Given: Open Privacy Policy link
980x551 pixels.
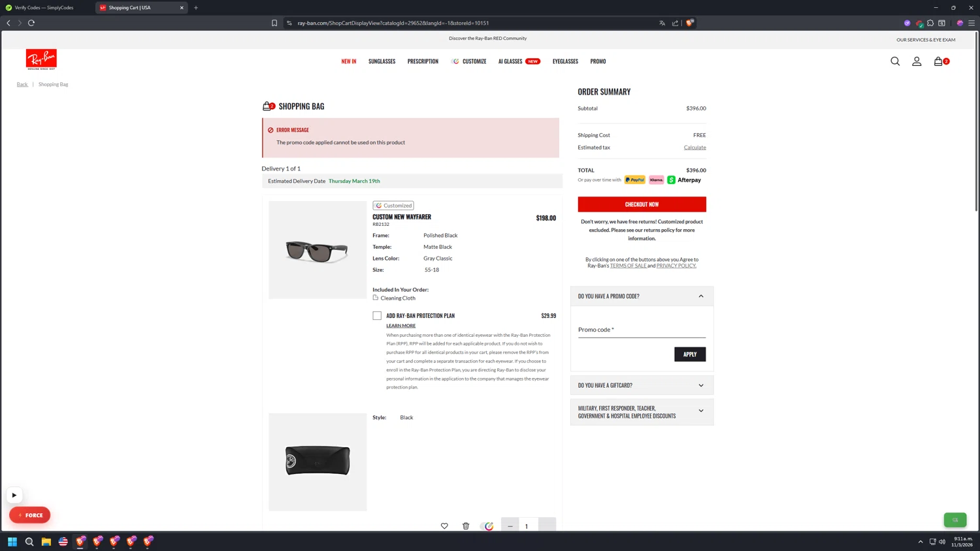Looking at the screenshot, I should tap(676, 266).
